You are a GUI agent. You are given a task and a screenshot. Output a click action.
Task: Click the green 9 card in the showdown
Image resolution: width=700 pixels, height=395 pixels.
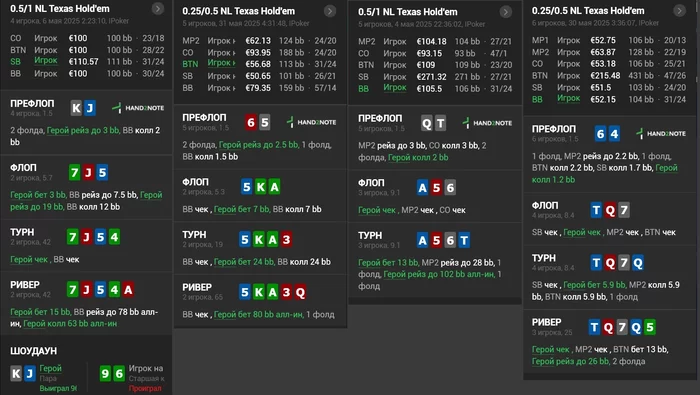tap(105, 373)
